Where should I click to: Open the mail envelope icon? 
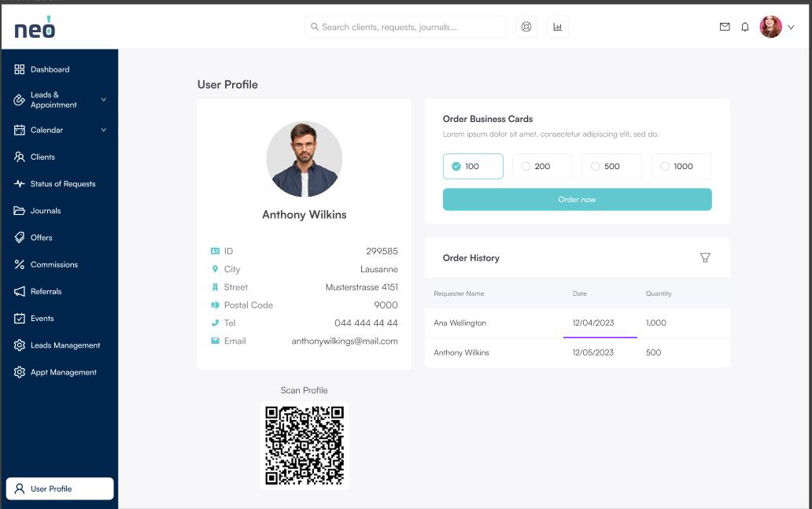pyautogui.click(x=725, y=27)
